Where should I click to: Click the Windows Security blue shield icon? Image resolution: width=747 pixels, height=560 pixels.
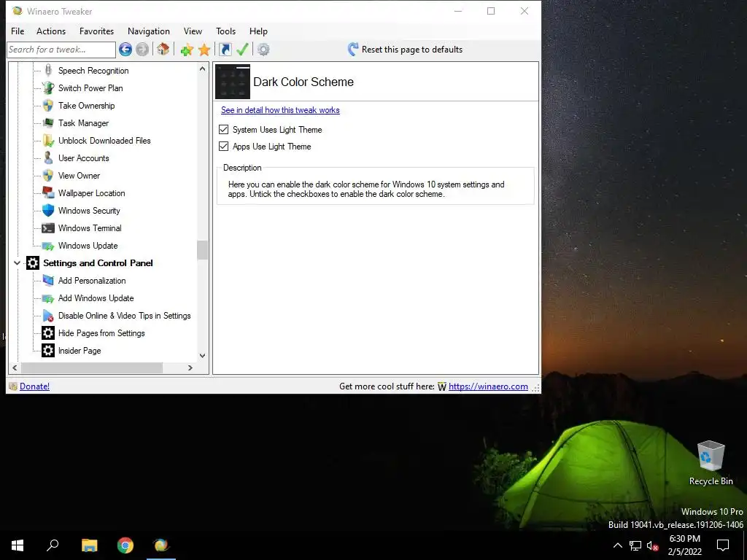click(x=48, y=211)
